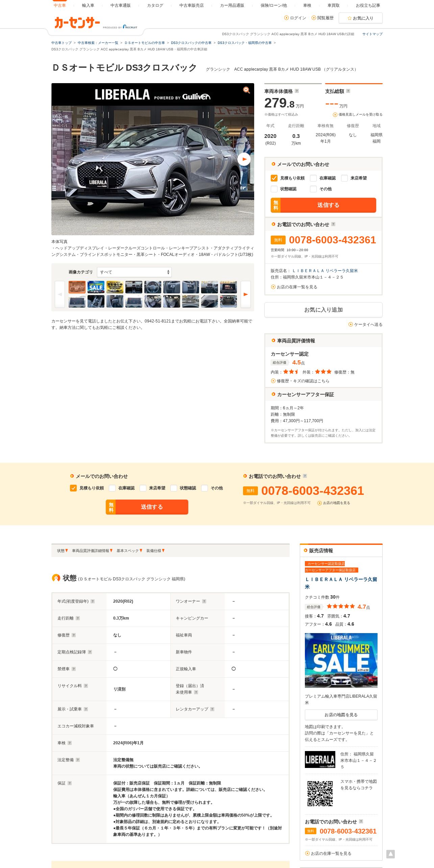Open the QR code for mobile map

320,793
